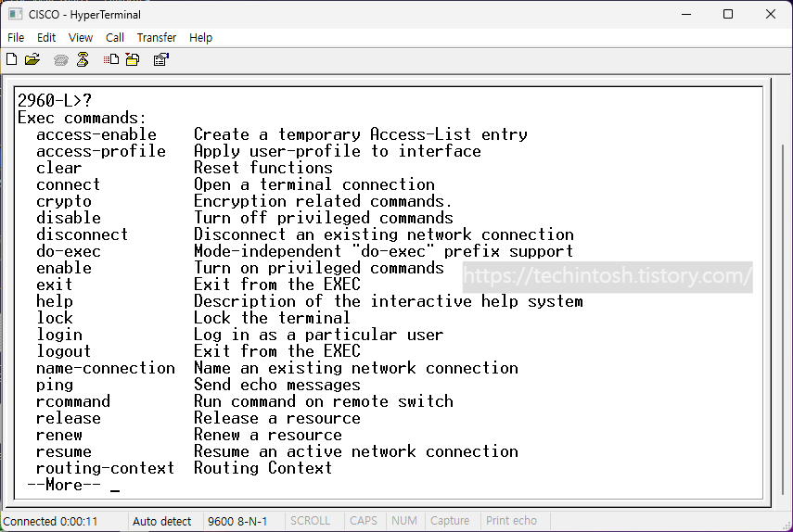Click the 'routing-context' command text
The height and width of the screenshot is (532, 793).
105,468
